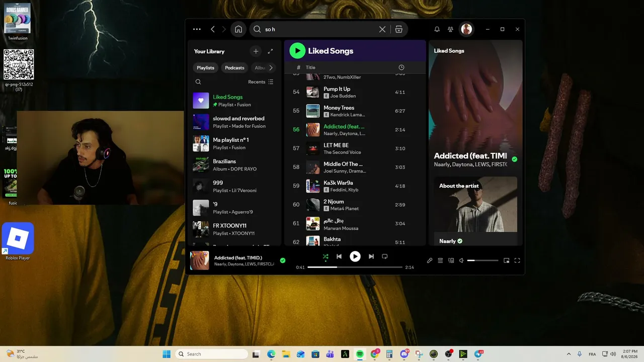Image resolution: width=644 pixels, height=362 pixels.
Task: Open the Naarly artist link in the right panel
Action: (447, 241)
